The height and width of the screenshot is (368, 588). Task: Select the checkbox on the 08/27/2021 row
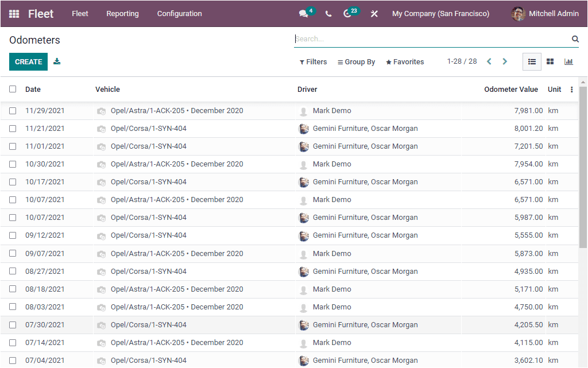(x=13, y=271)
